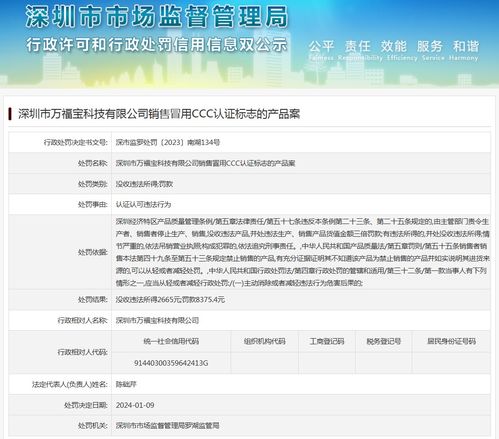This screenshot has width=499, height=439.
Task: Click the label 处罚决定日期
Action: point(86,405)
